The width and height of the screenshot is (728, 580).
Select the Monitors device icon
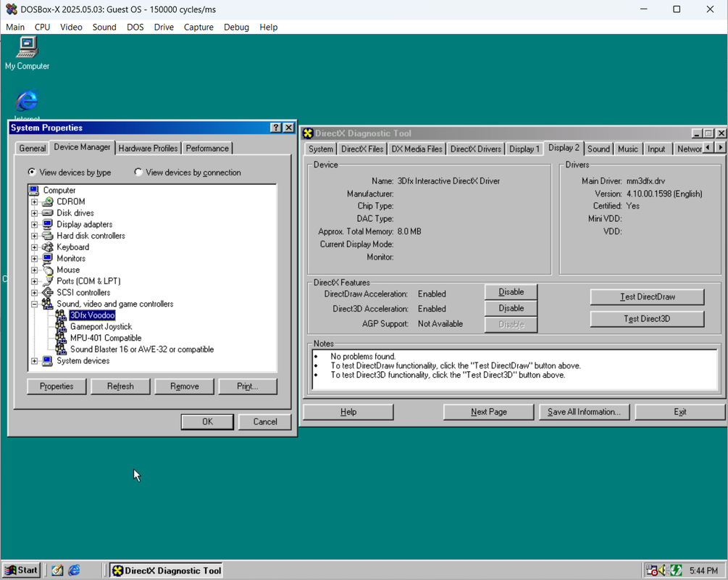coord(47,258)
